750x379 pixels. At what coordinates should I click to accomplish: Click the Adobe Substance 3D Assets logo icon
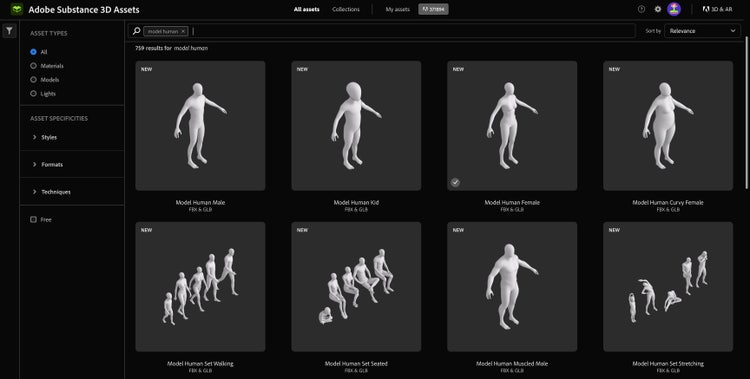pyautogui.click(x=17, y=9)
